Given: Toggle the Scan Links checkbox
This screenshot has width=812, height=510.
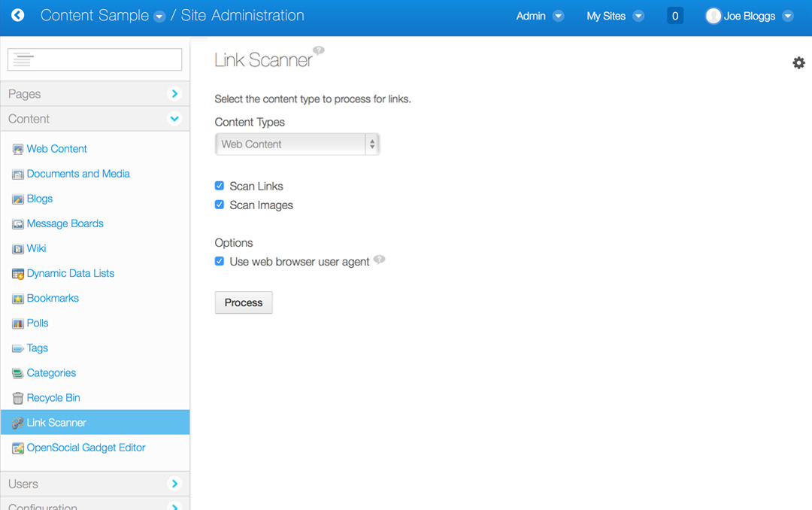Looking at the screenshot, I should (x=220, y=186).
